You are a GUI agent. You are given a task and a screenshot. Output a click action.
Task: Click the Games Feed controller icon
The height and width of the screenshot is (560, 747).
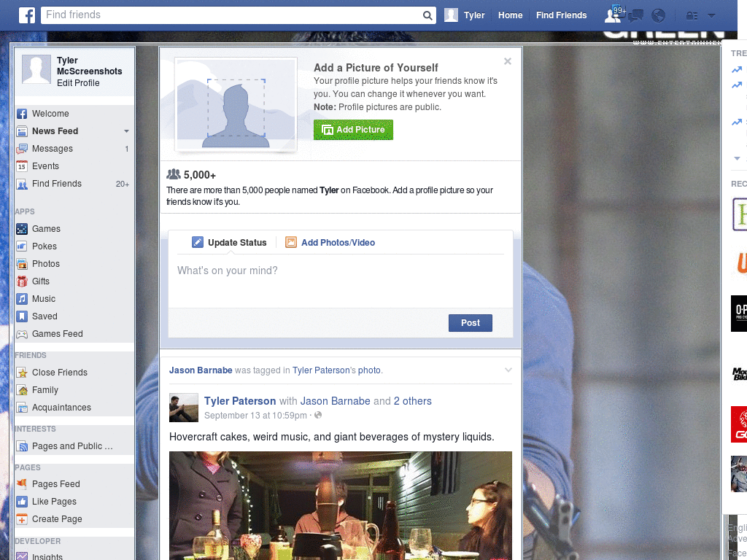(22, 334)
